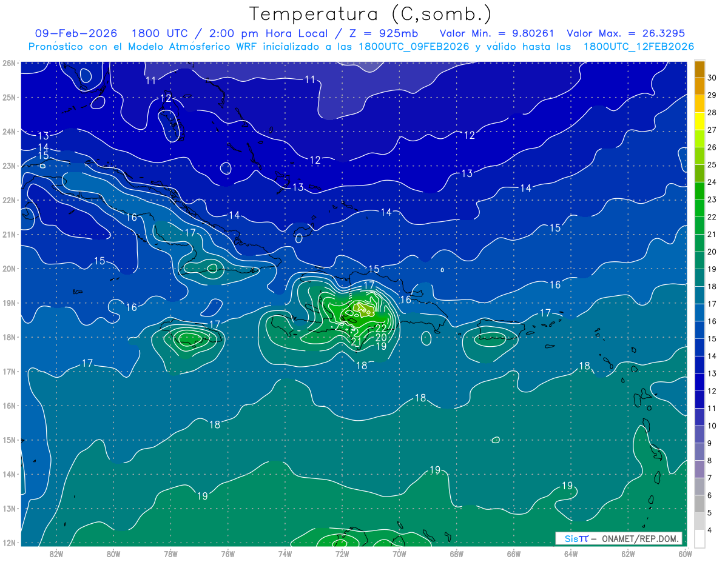Click the latitude axis label "25N"
Viewport: 728px width, 562px height.
[x=8, y=97]
